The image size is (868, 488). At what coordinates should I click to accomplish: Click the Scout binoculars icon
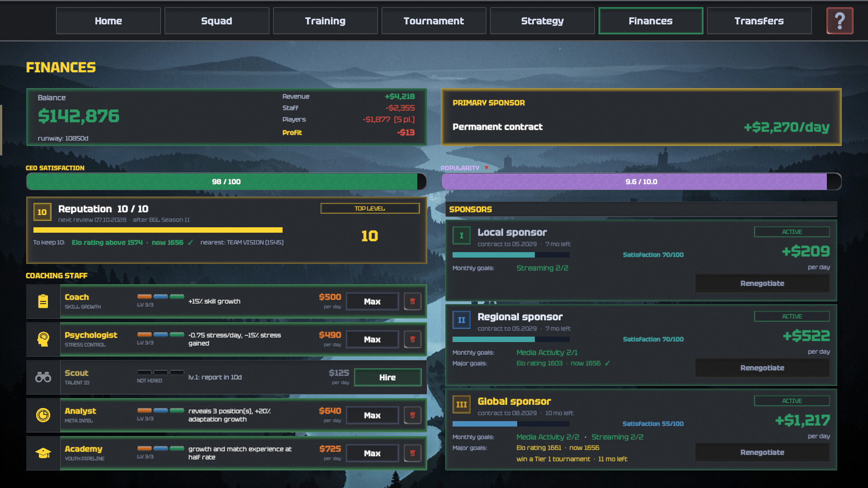point(43,377)
